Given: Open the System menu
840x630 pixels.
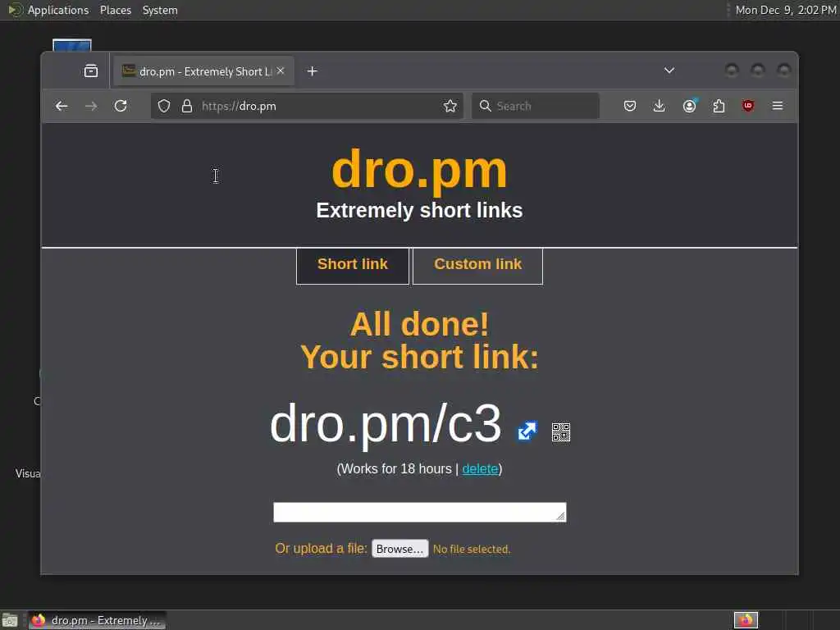Looking at the screenshot, I should click(x=160, y=10).
